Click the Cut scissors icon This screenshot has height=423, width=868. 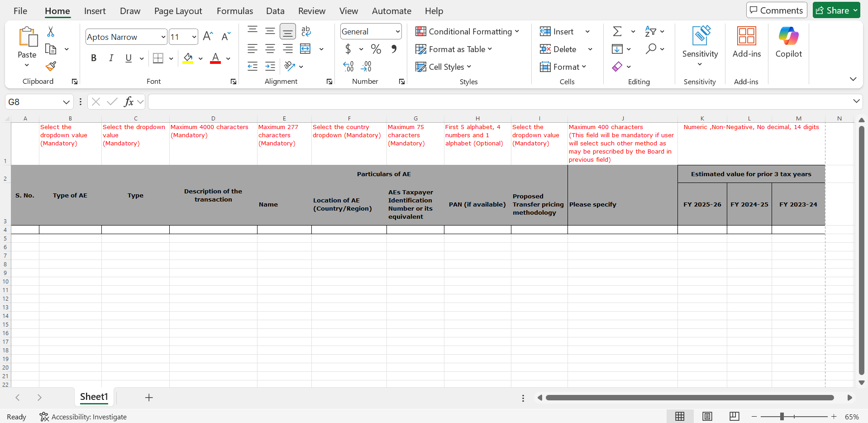click(51, 32)
